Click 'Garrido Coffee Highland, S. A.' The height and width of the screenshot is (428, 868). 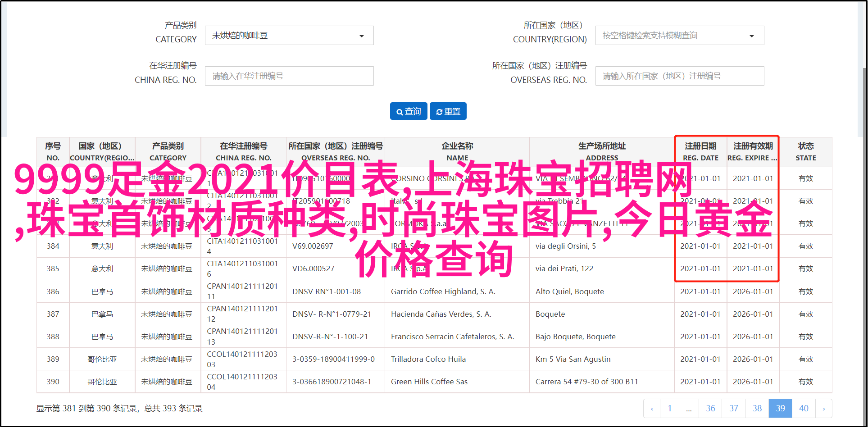point(443,291)
